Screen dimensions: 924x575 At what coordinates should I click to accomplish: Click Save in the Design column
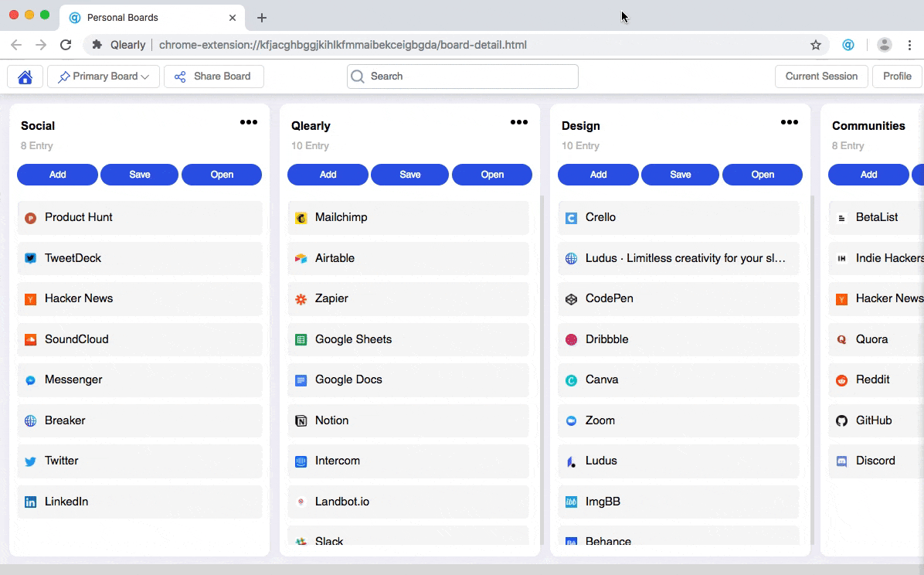click(x=681, y=175)
